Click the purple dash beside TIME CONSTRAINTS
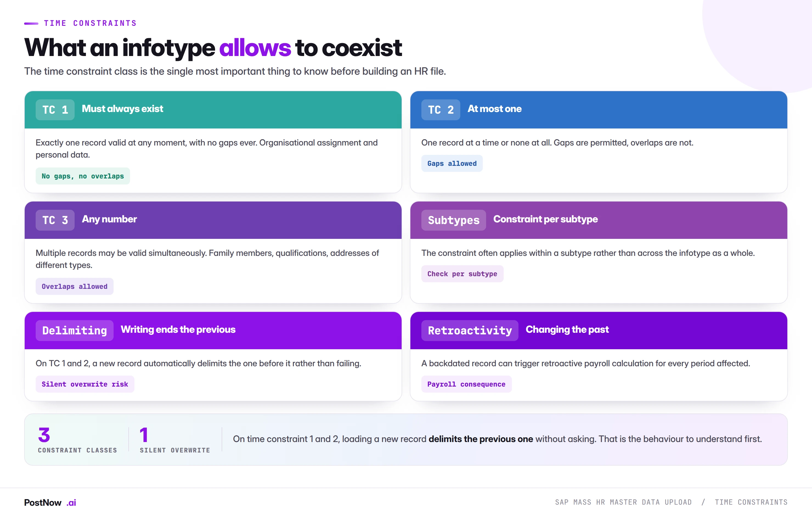Image resolution: width=812 pixels, height=520 pixels. coord(31,23)
